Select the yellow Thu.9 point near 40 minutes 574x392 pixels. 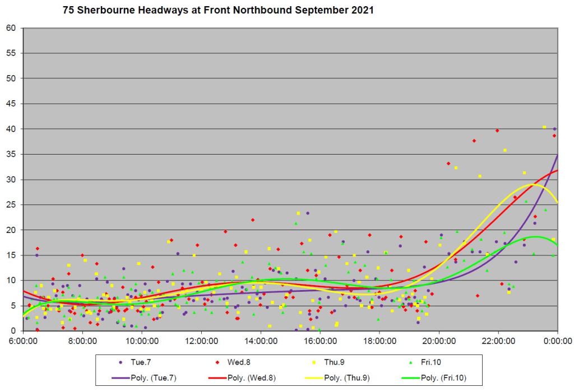pyautogui.click(x=544, y=127)
